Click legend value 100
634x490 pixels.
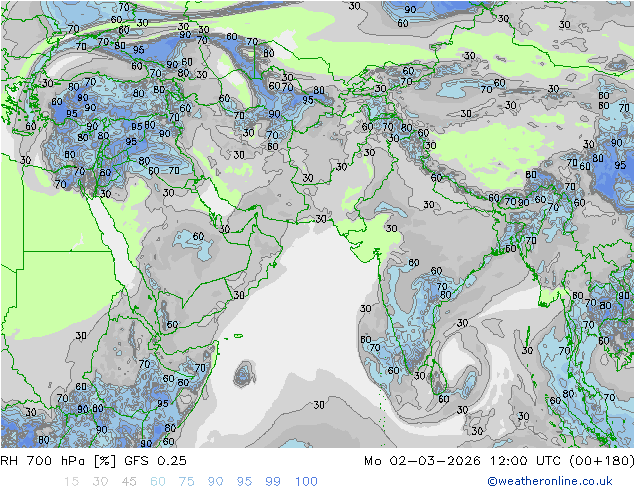(x=306, y=482)
